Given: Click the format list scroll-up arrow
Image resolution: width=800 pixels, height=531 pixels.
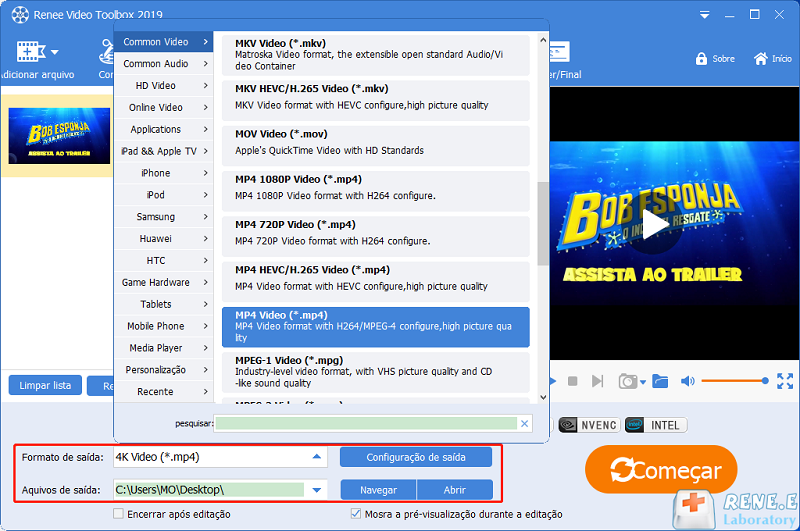Looking at the screenshot, I should point(543,40).
